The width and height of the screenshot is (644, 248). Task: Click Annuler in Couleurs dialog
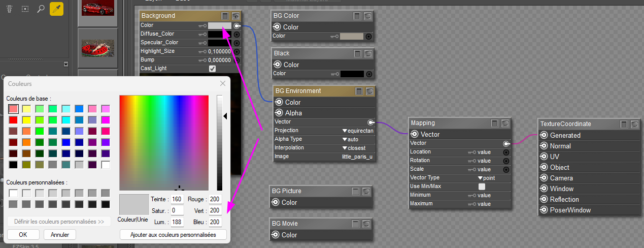pyautogui.click(x=60, y=235)
